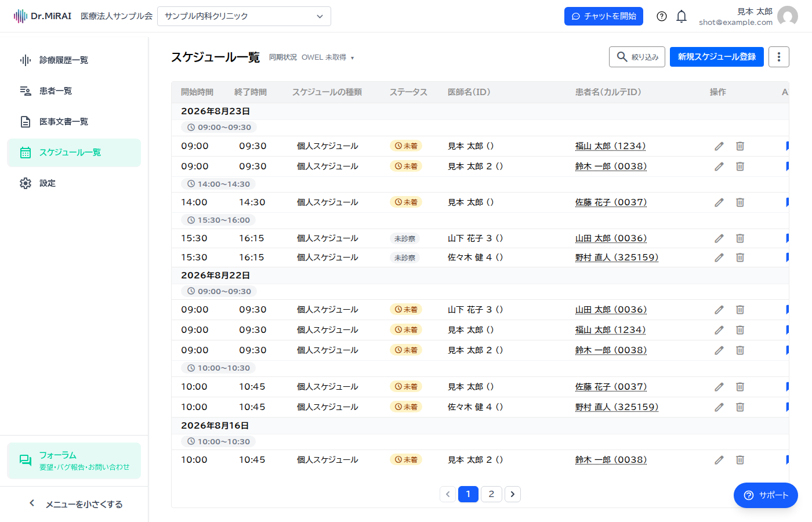The height and width of the screenshot is (522, 812).
Task: Delete the 8/22 09:00 鈴木 一郎 schedule
Action: tap(740, 350)
